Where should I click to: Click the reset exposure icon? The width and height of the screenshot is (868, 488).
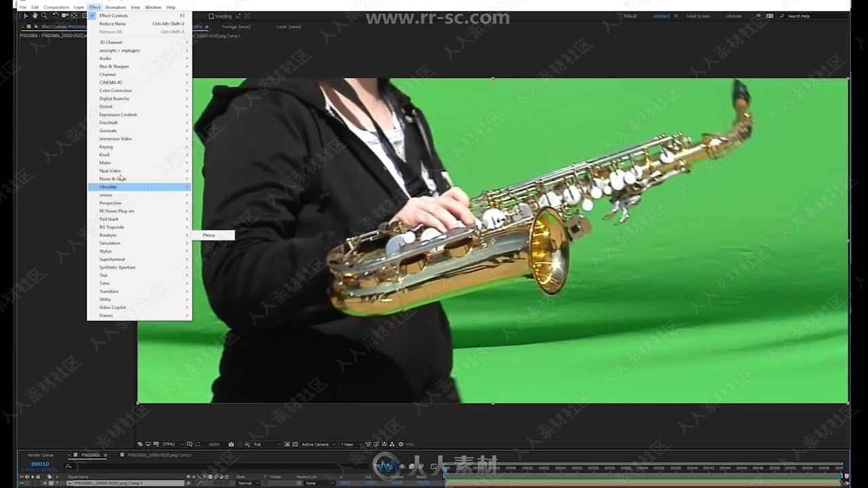coord(401,445)
